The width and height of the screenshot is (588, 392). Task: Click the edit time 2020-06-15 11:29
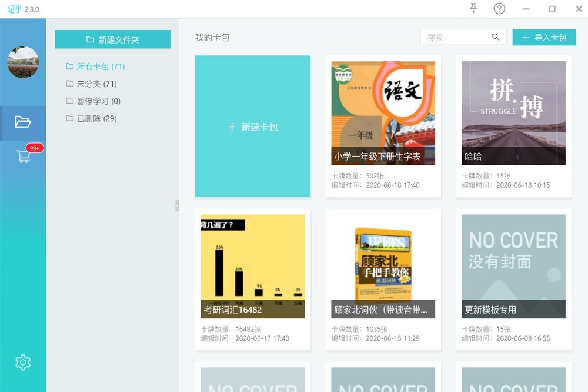click(x=393, y=338)
